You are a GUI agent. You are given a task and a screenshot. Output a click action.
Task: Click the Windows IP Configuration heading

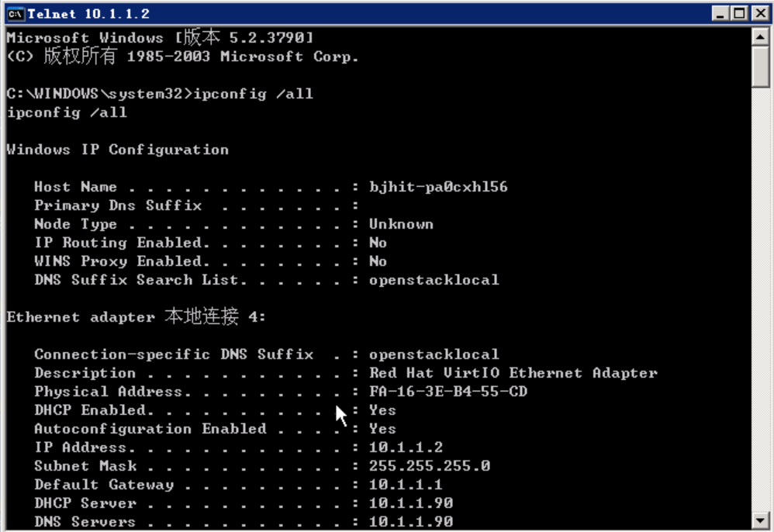pos(117,150)
